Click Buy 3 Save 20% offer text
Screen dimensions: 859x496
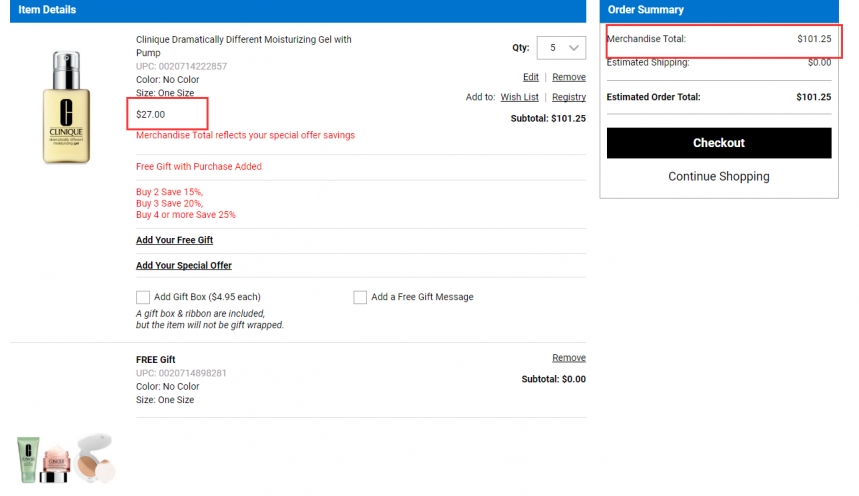pos(169,203)
